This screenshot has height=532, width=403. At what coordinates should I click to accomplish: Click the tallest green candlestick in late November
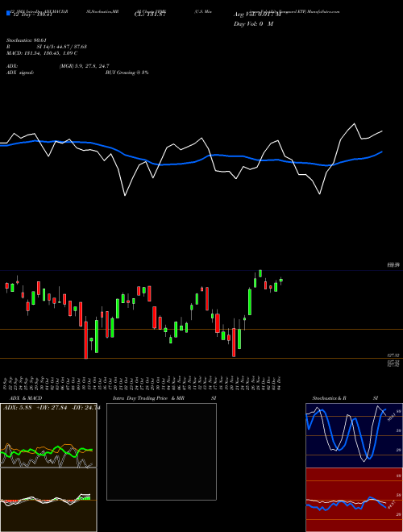(x=250, y=301)
